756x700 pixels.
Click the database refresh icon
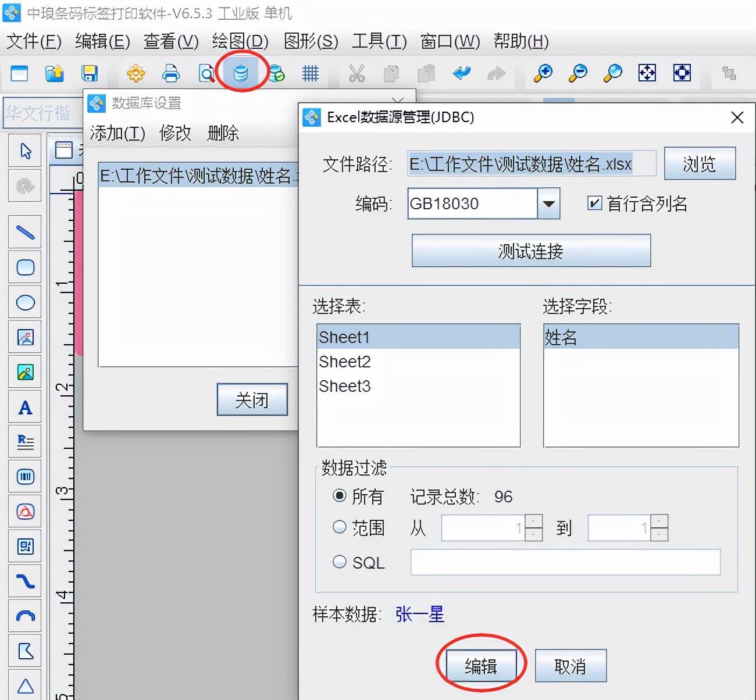tap(277, 73)
